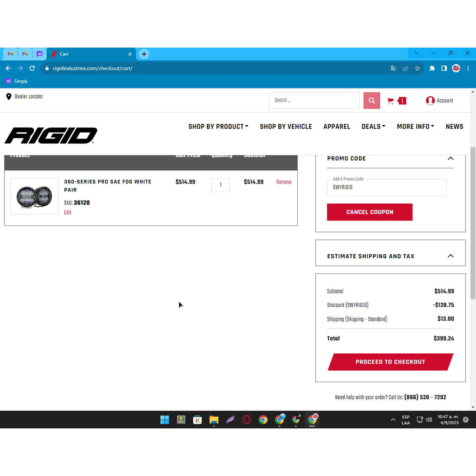The image size is (476, 476).
Task: Open Shop By Vehicle menu item
Action: (x=286, y=127)
